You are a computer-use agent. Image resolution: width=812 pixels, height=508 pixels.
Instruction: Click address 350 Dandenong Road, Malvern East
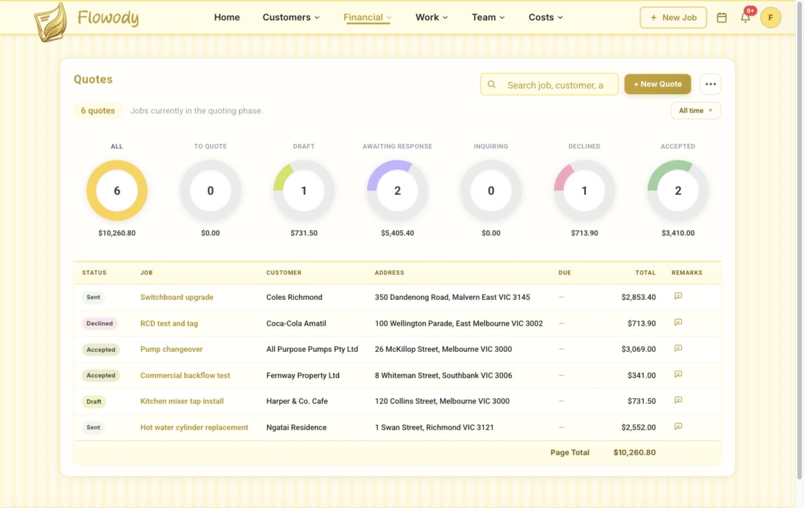coord(452,297)
